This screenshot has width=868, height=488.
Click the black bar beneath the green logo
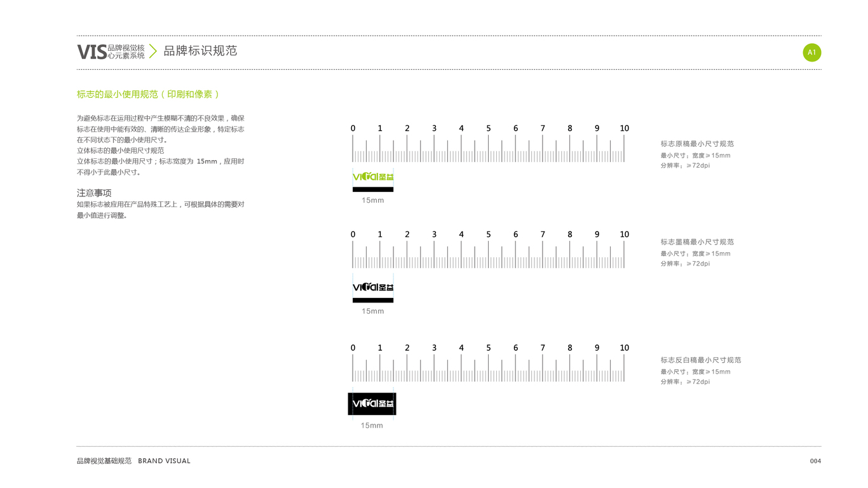tap(373, 189)
